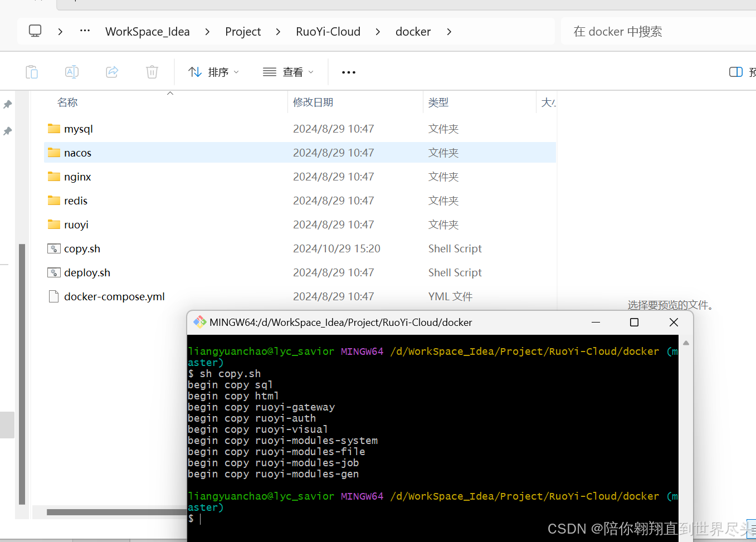This screenshot has width=756, height=542.
Task: Select the Project breadcrumb segment
Action: [243, 32]
